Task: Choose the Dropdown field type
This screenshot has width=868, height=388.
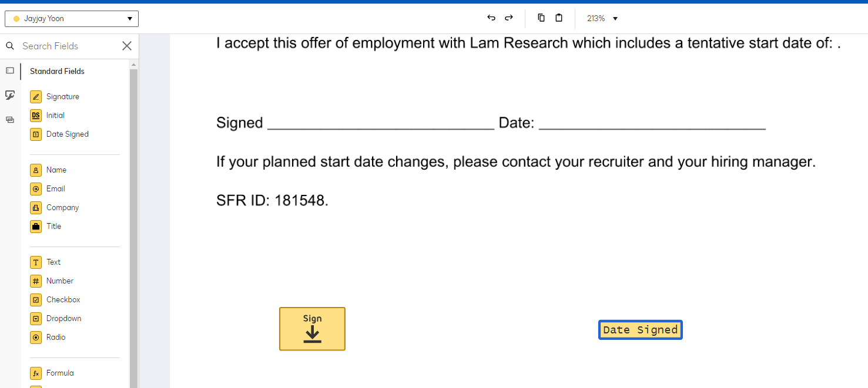Action: click(56, 319)
